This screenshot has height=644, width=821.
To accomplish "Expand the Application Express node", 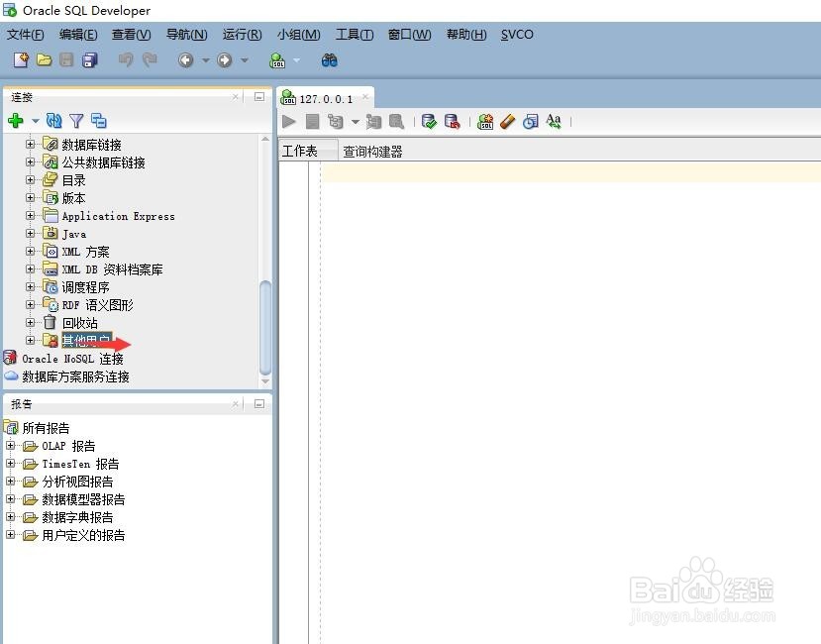I will click(x=31, y=215).
